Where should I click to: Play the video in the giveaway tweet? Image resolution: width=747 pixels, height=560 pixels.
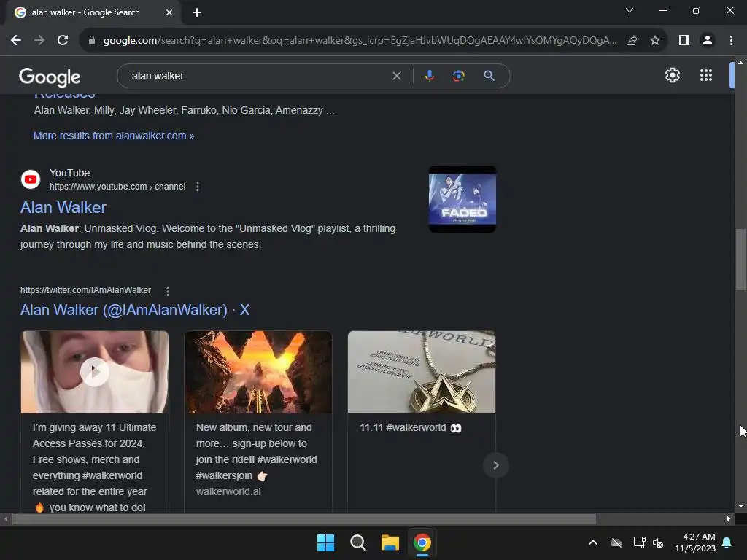click(94, 371)
